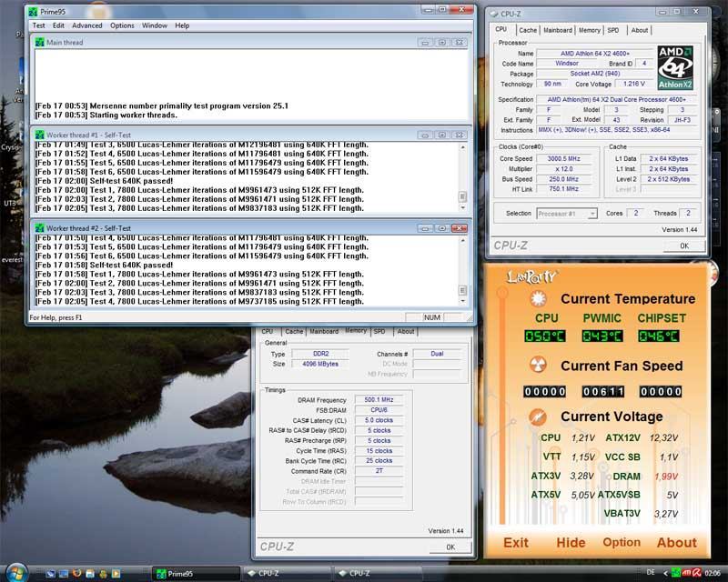Switch to the Mainboard tab in the top CPU-Z window
Viewport: 728px width, 582px height.
[558, 30]
